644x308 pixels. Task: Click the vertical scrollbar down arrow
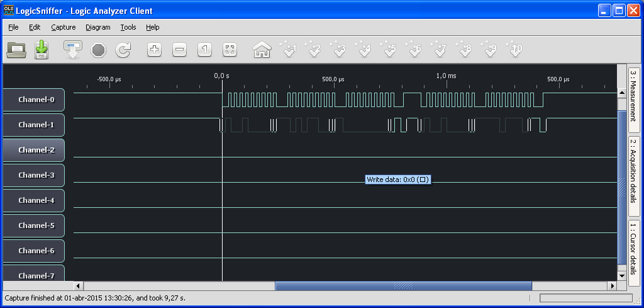622,275
